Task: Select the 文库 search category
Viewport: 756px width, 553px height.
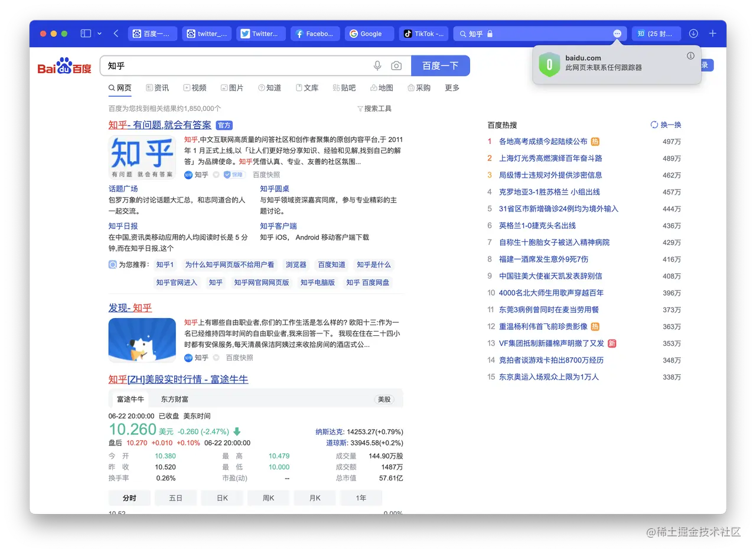Action: [307, 88]
